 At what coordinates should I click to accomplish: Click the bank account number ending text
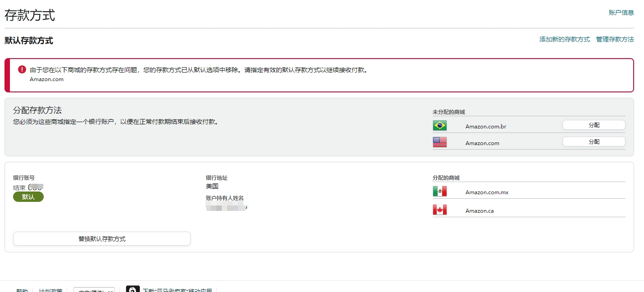tap(28, 187)
